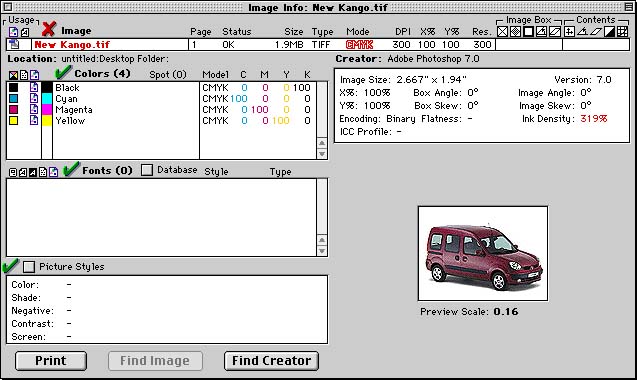Click the Colors list scroll up arrow
637x380 pixels.
click(x=322, y=143)
